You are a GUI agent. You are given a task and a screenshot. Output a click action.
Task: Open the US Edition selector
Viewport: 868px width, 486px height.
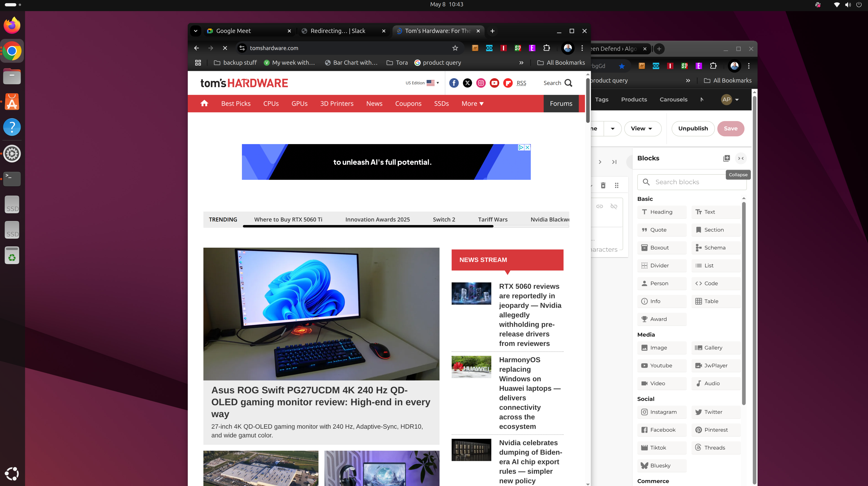[422, 83]
